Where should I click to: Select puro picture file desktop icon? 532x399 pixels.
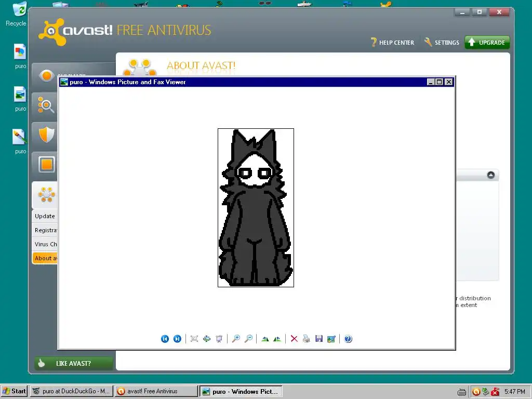[x=20, y=99]
